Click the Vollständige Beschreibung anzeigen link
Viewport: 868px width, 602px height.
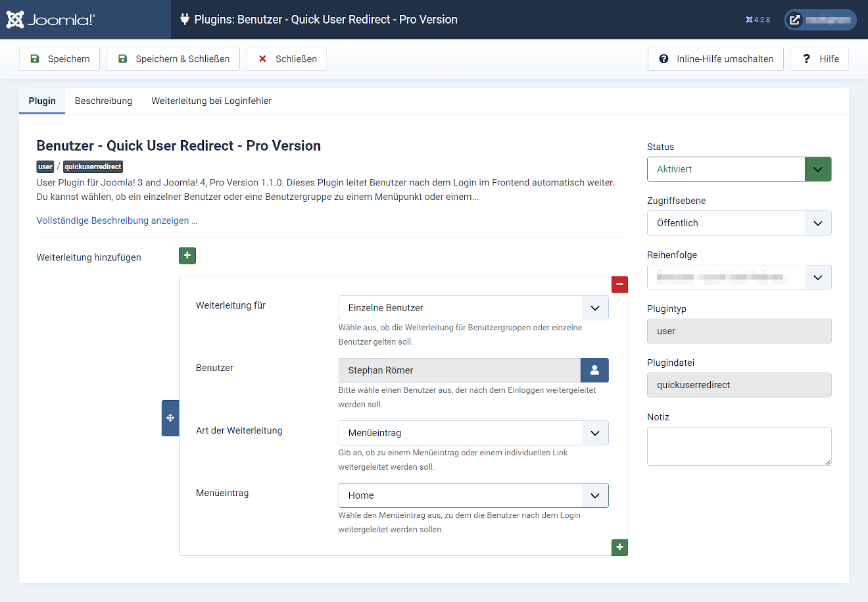click(x=116, y=220)
